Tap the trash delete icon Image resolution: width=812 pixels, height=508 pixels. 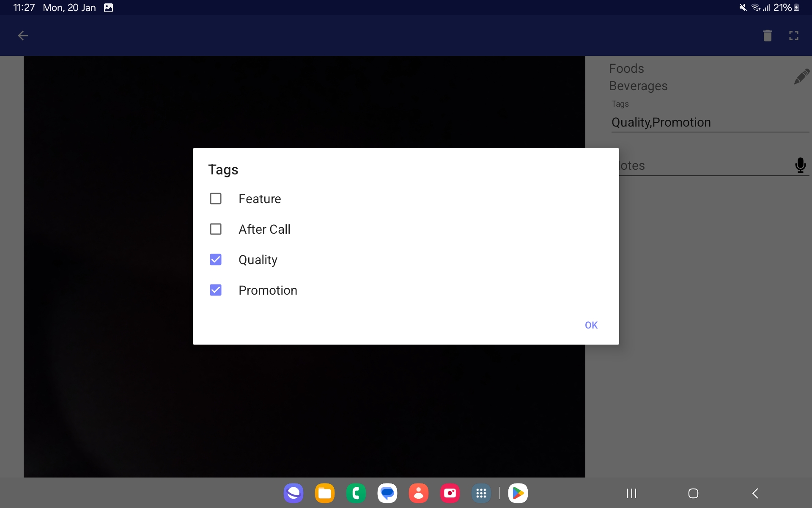tap(767, 36)
